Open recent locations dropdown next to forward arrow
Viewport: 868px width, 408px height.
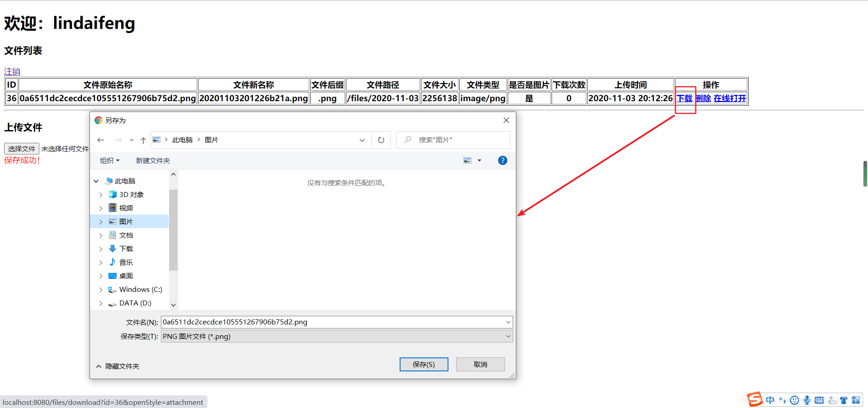point(132,140)
